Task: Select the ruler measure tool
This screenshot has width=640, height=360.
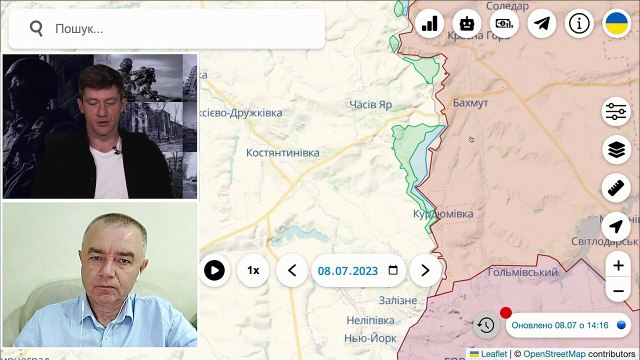Action: tap(616, 188)
